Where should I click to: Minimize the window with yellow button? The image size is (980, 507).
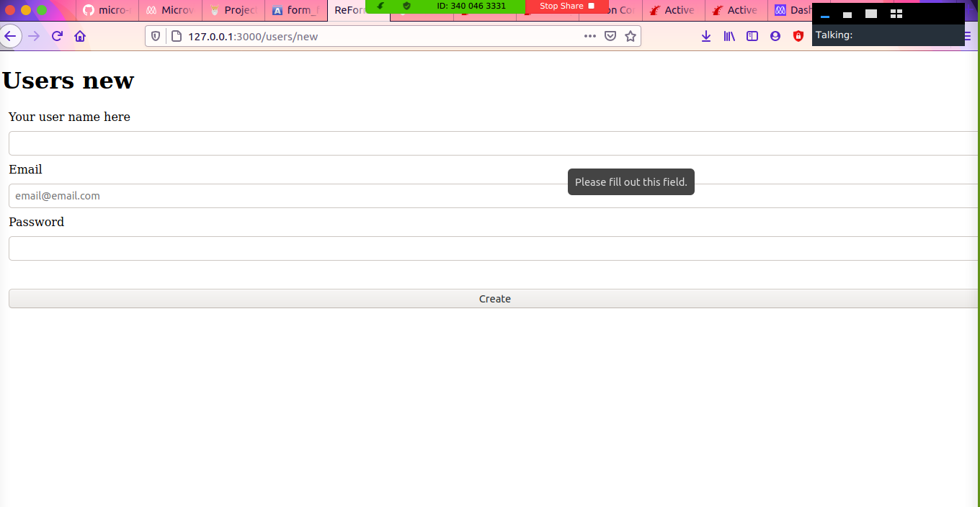pos(26,10)
